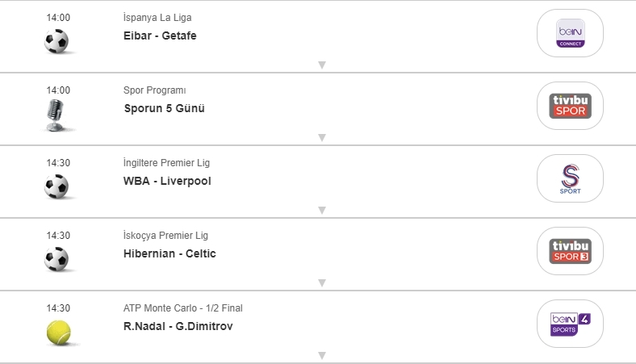Click the ATP Monte Carlo - 1/2 Final label

pyautogui.click(x=182, y=308)
